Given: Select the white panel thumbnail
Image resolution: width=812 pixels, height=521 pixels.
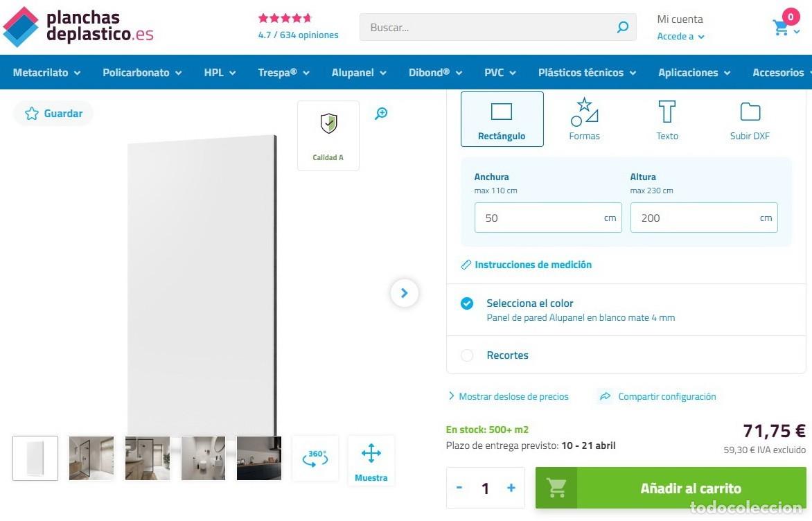Looking at the screenshot, I should coord(35,459).
